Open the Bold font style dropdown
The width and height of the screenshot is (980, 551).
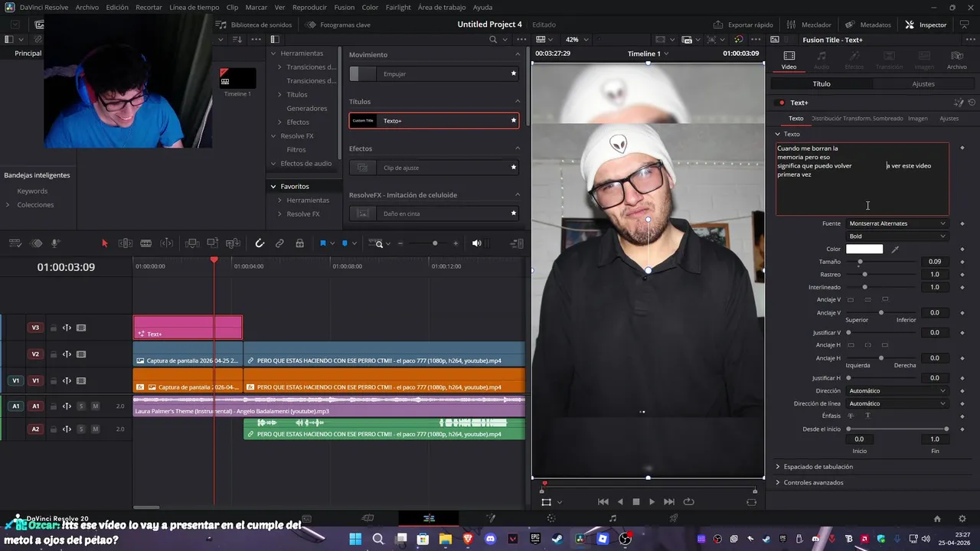coord(897,236)
